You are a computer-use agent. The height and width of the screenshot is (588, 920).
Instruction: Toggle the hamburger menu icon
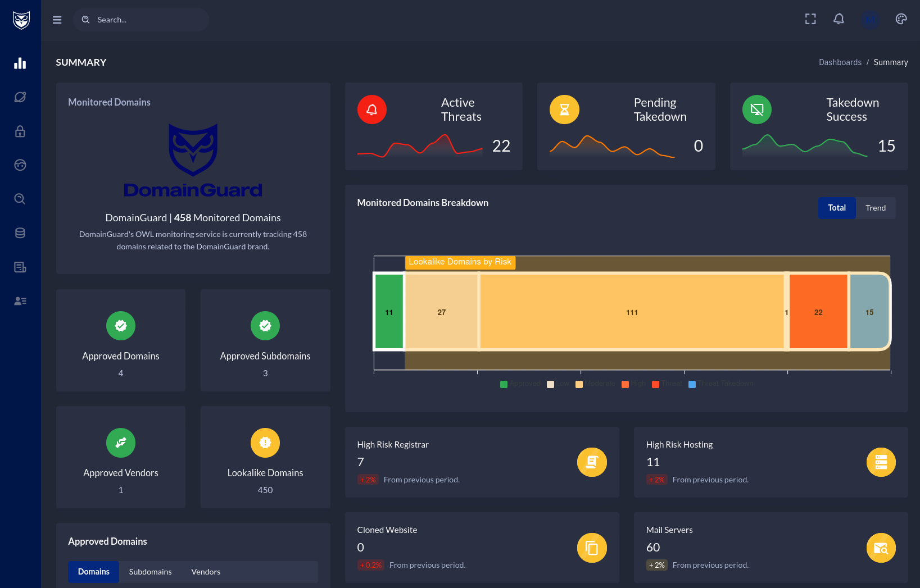click(x=57, y=20)
